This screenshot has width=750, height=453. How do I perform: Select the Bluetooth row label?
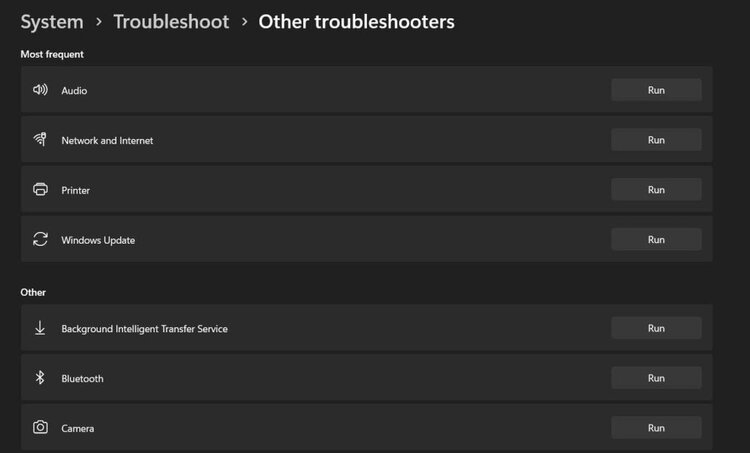(82, 379)
